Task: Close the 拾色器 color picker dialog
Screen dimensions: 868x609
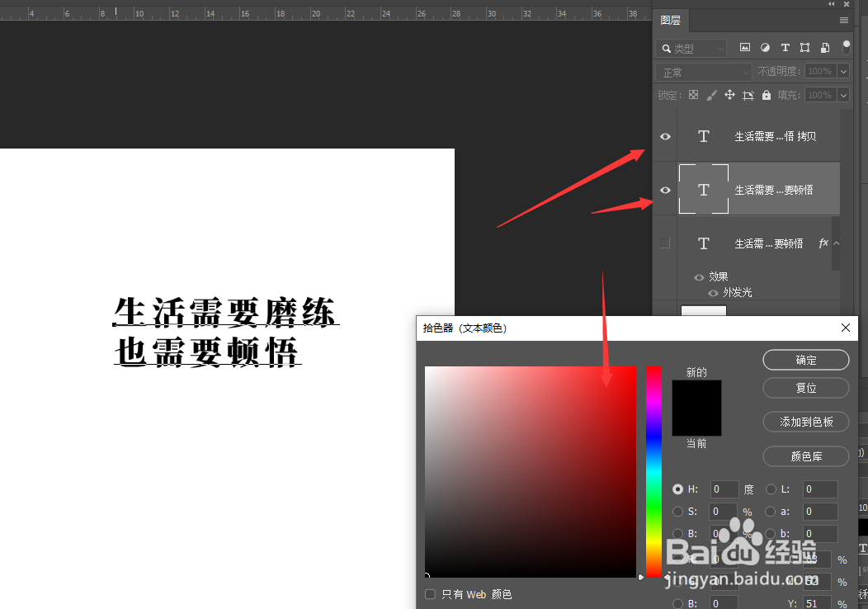Action: point(845,328)
